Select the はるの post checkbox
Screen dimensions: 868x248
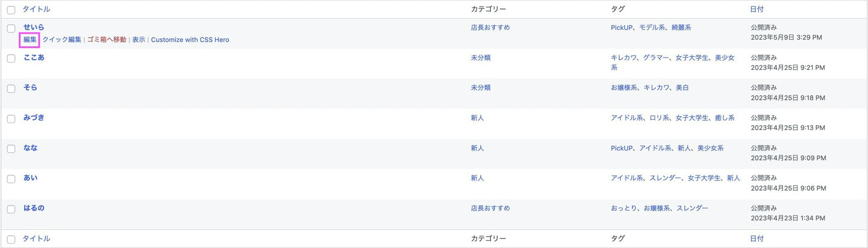tap(11, 209)
